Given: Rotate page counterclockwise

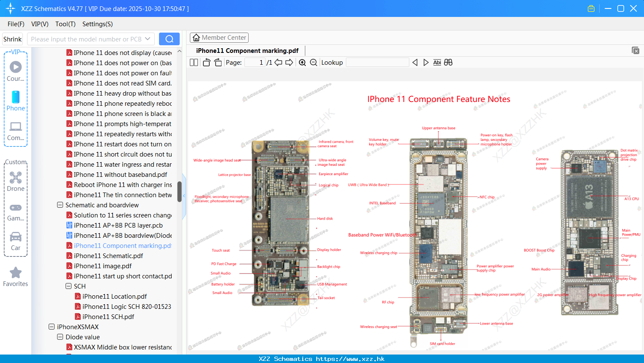Looking at the screenshot, I should (x=206, y=63).
